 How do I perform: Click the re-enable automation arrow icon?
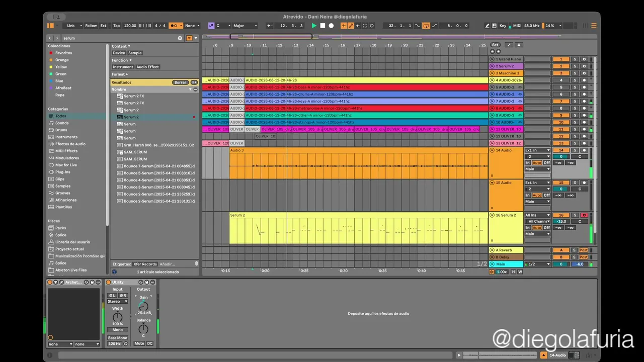[357, 26]
